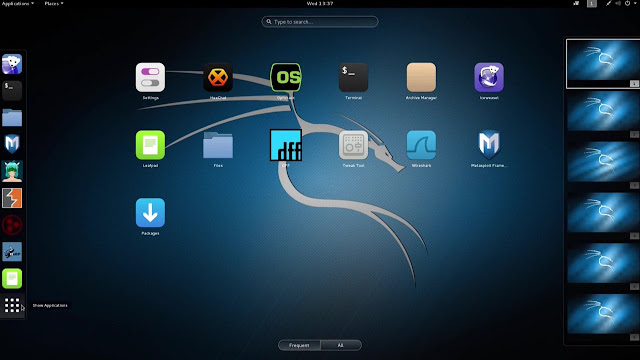Launch BeEF from the dock
Screen dimensions: 640x360
(x=12, y=252)
